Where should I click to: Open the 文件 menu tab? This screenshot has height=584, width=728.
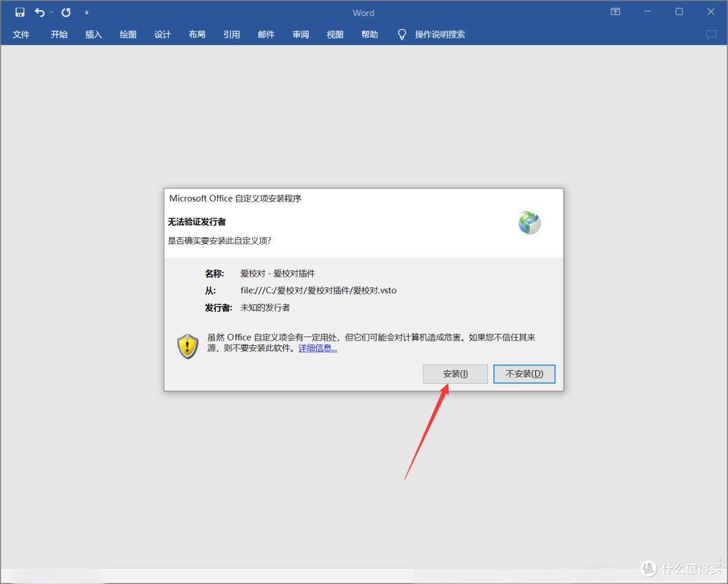click(x=21, y=34)
